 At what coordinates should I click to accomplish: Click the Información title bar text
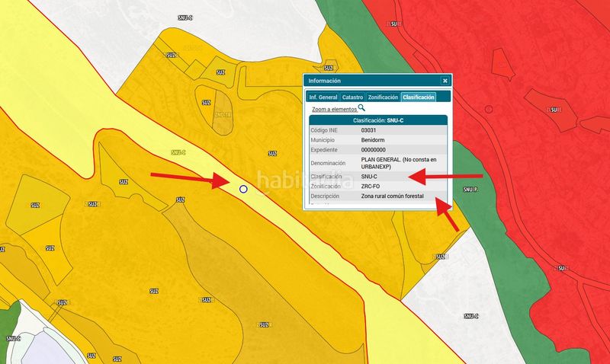(325, 81)
